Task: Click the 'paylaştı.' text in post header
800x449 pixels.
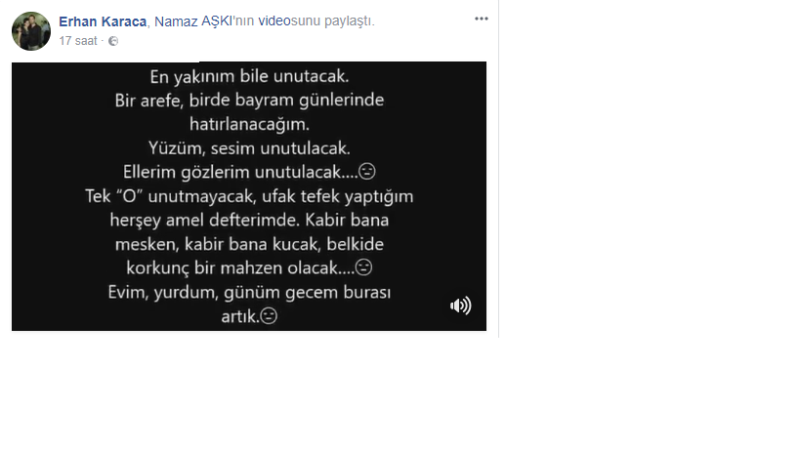Action: pos(349,21)
